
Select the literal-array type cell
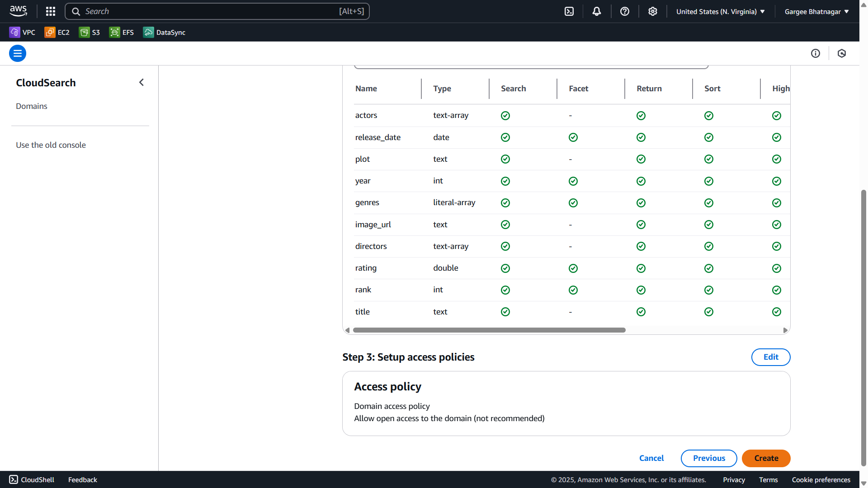point(454,203)
